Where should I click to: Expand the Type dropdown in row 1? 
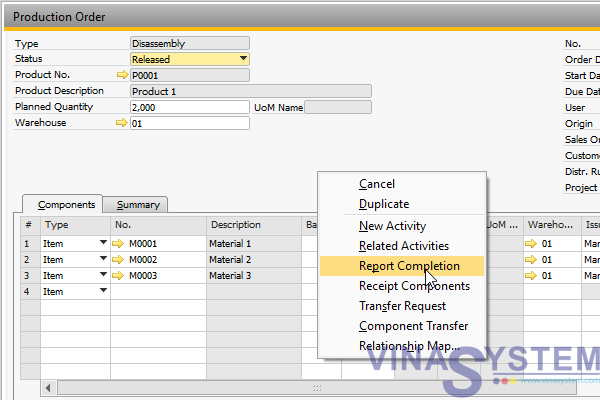tap(103, 242)
